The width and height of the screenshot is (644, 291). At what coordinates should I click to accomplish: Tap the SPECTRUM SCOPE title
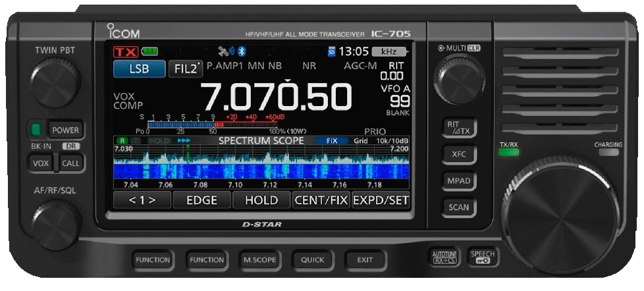pos(261,141)
